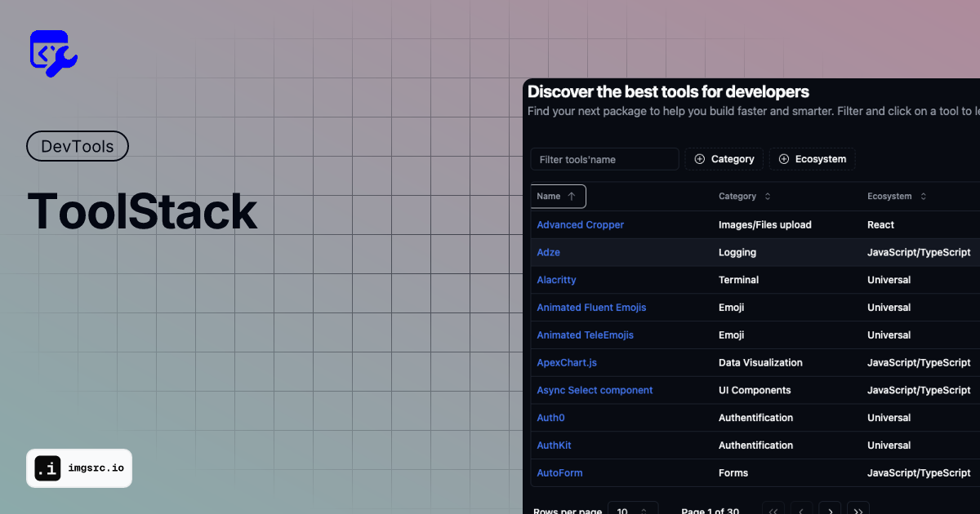Click the DevTools badge
The height and width of the screenshot is (514, 980).
click(77, 146)
